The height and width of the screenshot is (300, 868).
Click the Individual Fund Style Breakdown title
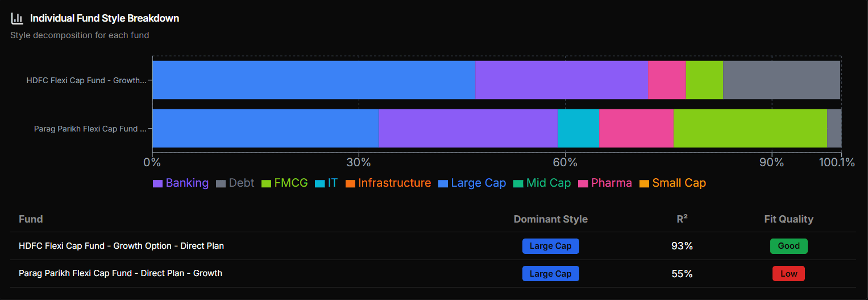[x=105, y=18]
